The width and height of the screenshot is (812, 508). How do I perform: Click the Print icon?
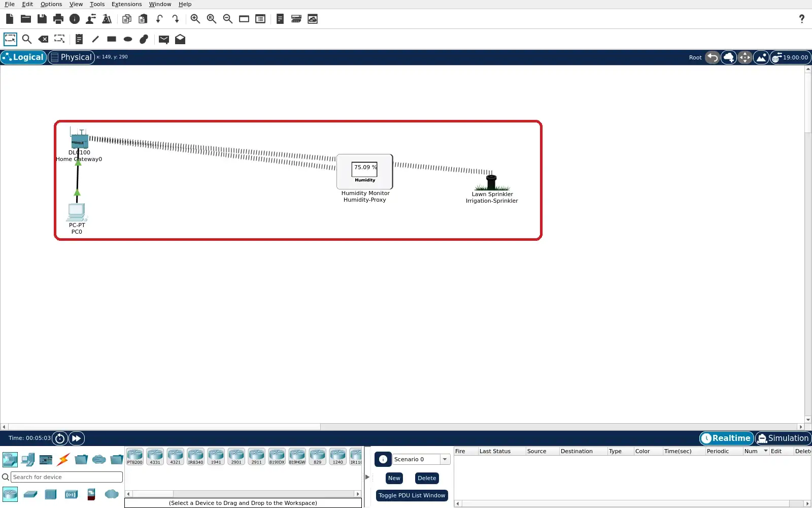coord(58,19)
